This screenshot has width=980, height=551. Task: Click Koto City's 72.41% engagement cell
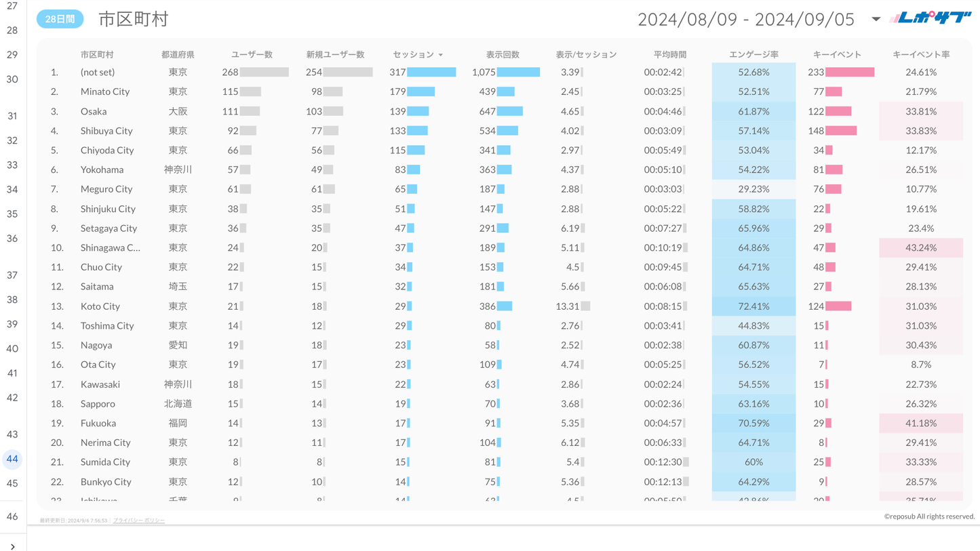tap(753, 306)
